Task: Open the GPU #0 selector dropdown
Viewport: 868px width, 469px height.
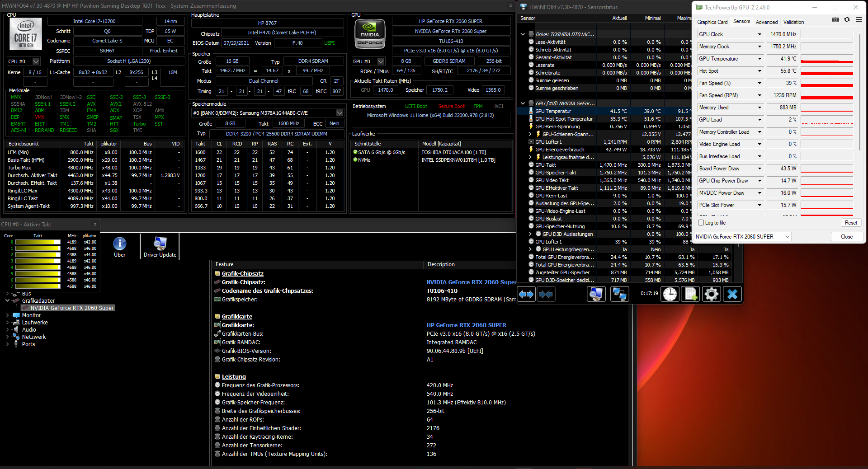Action: [x=381, y=61]
